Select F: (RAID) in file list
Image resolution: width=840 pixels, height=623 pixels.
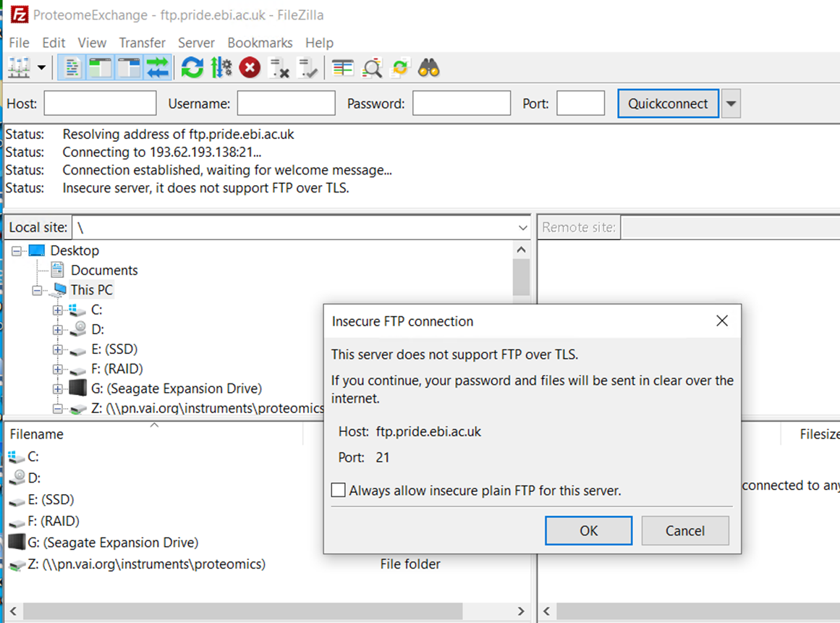[53, 521]
